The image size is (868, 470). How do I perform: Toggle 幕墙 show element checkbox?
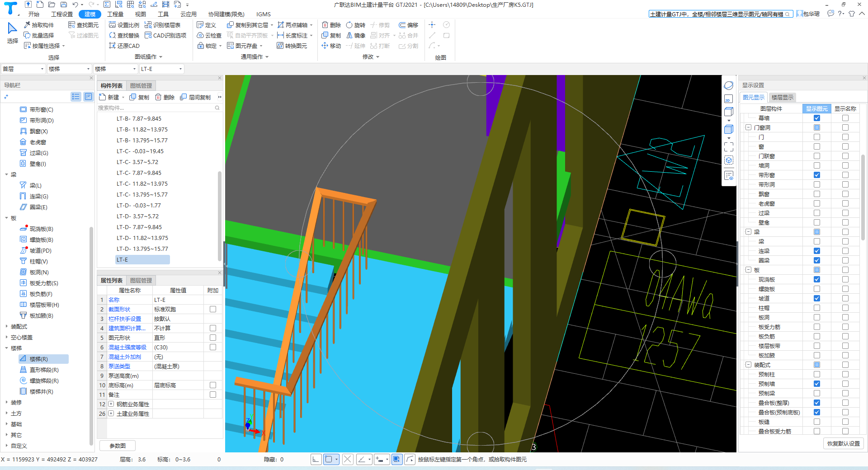point(817,118)
